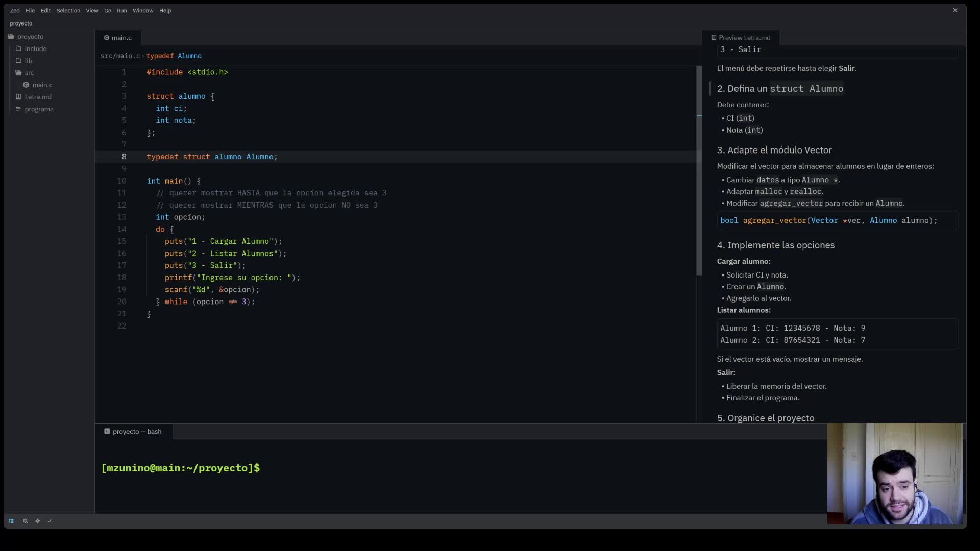Screen dimensions: 980x551
Task: Click the int ci; field line
Action: coord(171,108)
